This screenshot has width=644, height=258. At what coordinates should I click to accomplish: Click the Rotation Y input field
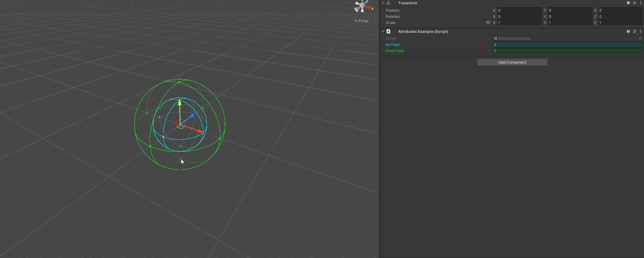pyautogui.click(x=570, y=16)
